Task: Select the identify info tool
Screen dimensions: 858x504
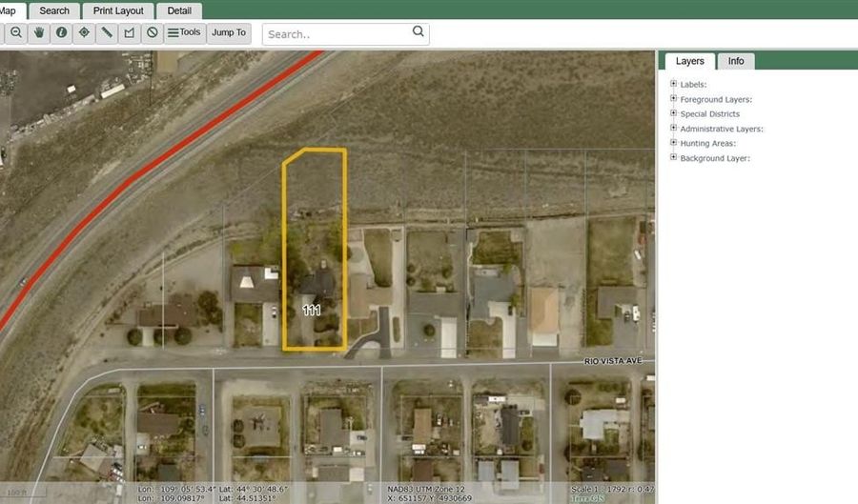Action: click(62, 32)
